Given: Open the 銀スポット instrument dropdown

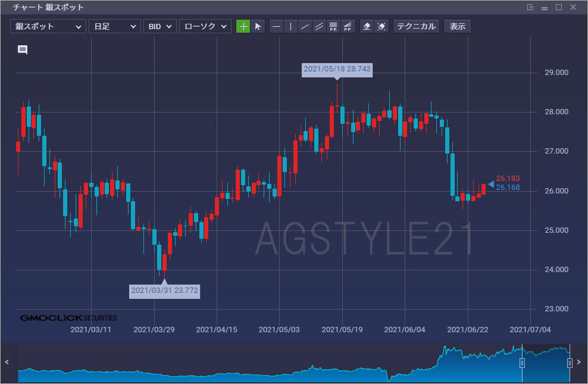Looking at the screenshot, I should coord(48,26).
